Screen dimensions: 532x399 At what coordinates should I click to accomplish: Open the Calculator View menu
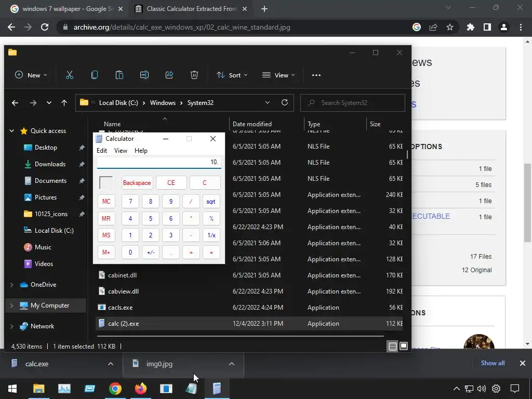pyautogui.click(x=121, y=151)
